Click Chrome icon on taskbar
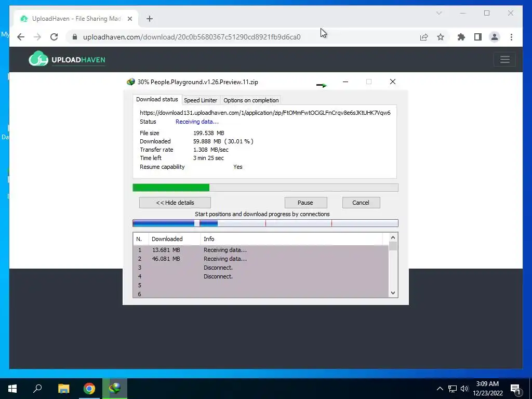The height and width of the screenshot is (399, 532). click(x=89, y=389)
